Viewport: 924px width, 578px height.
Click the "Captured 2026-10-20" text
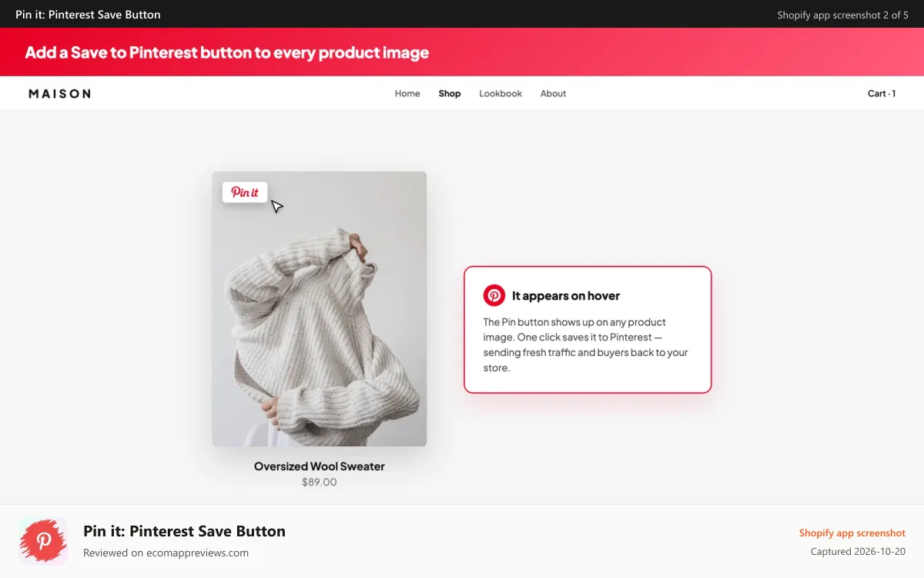(858, 552)
